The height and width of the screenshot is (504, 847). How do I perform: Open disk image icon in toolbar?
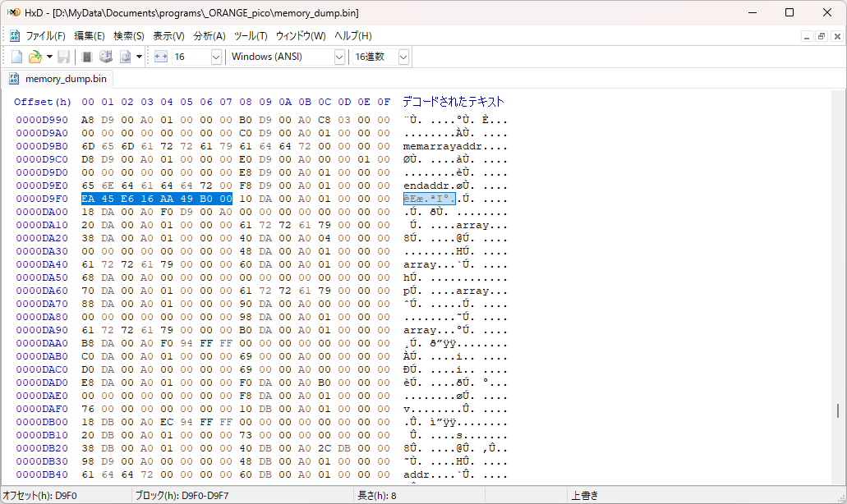126,57
